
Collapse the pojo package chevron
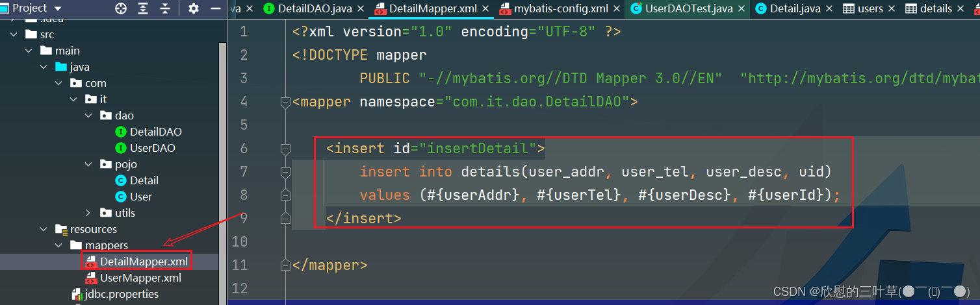click(x=88, y=164)
